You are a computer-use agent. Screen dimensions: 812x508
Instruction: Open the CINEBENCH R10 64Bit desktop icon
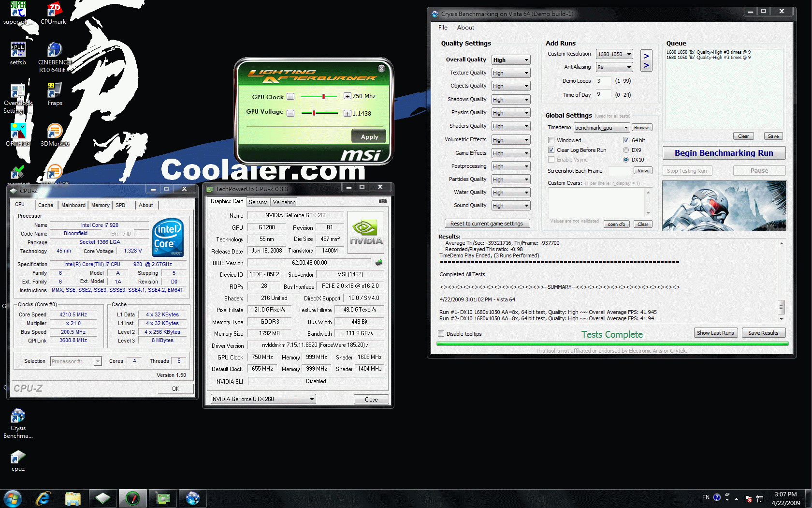(x=55, y=57)
